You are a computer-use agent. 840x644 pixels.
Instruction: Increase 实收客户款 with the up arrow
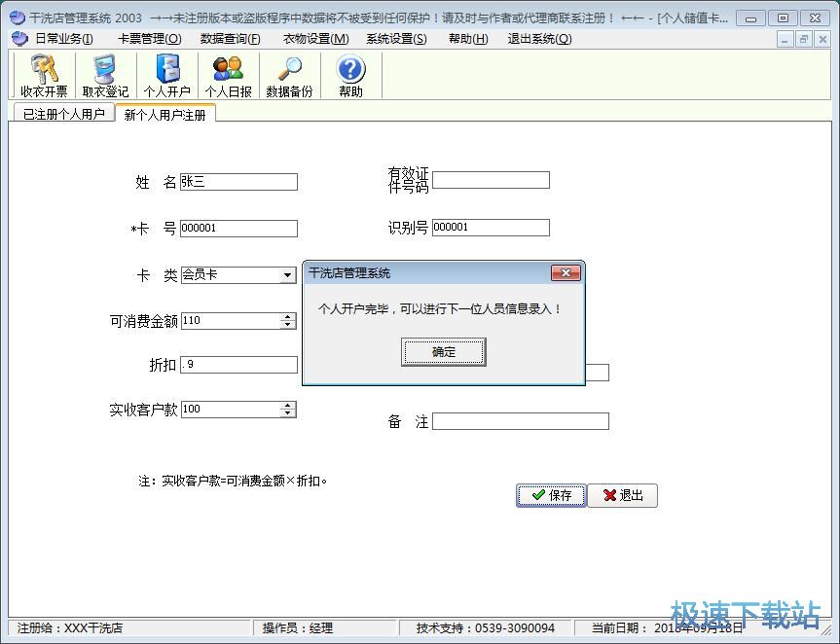pos(288,406)
